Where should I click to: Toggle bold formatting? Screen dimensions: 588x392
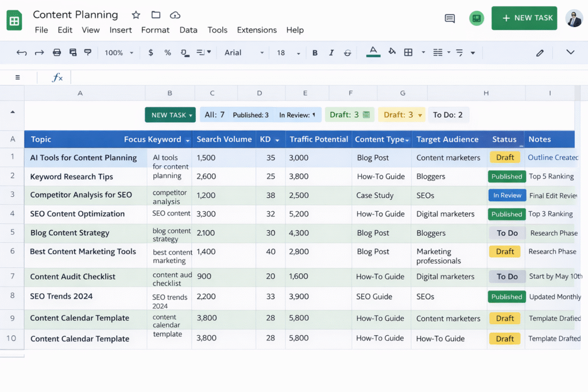(315, 53)
